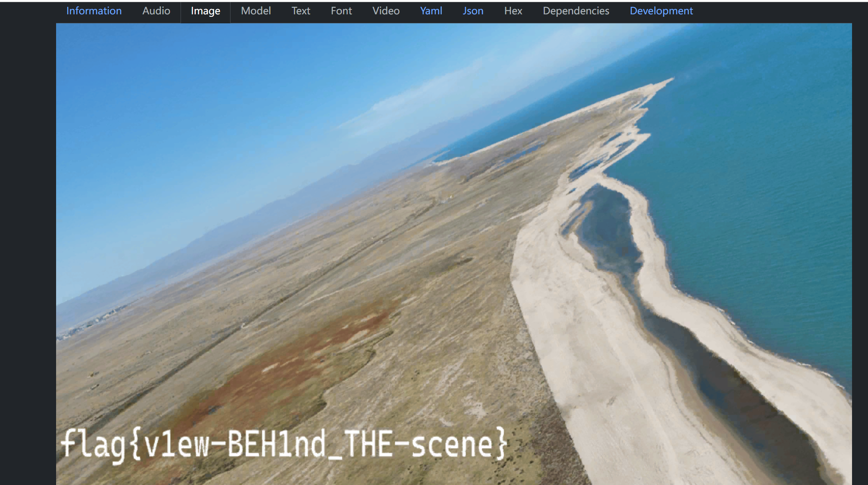
Task: Go to the Text tab
Action: pos(301,11)
